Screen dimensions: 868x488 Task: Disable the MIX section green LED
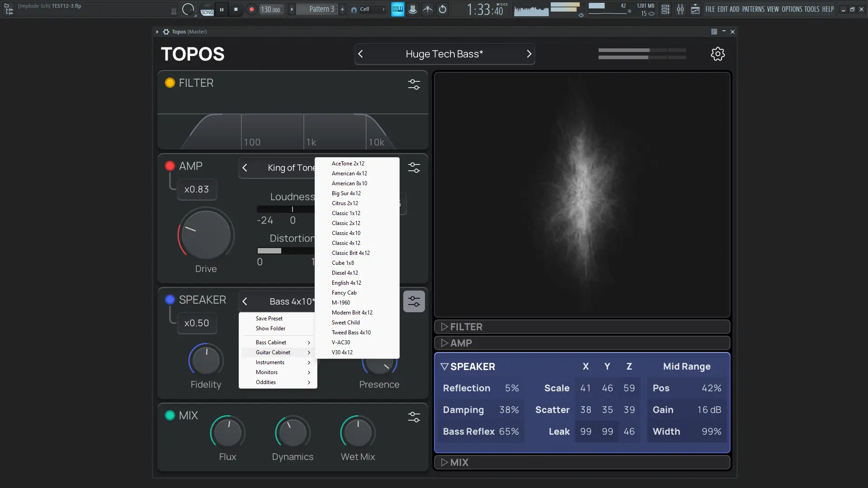click(170, 415)
